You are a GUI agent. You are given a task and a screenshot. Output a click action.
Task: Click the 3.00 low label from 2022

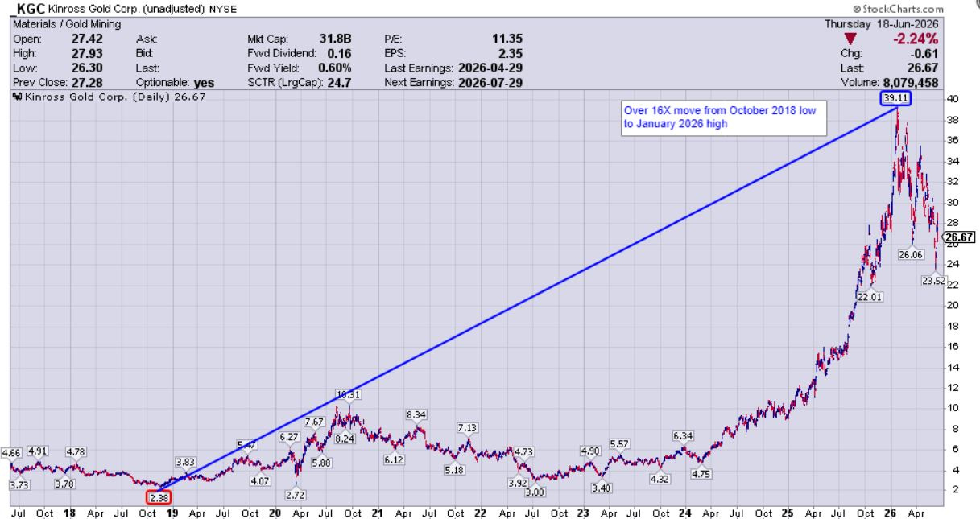point(535,492)
